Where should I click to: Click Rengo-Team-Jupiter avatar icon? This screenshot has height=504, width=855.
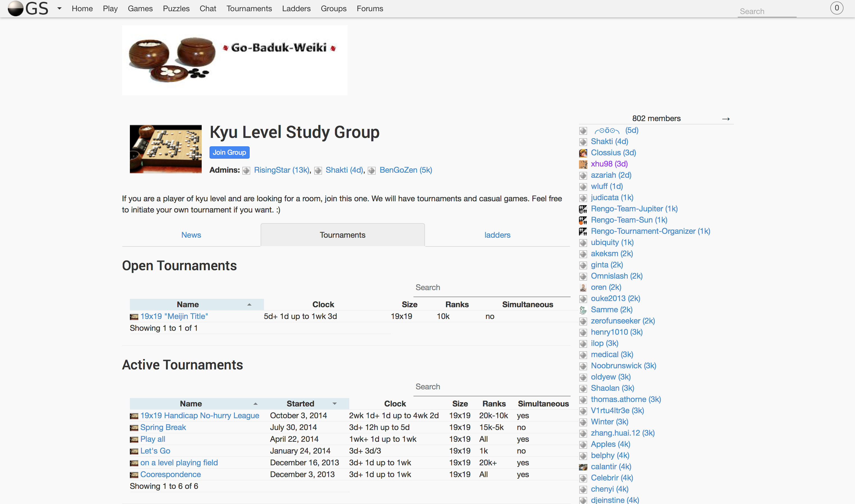tap(583, 209)
